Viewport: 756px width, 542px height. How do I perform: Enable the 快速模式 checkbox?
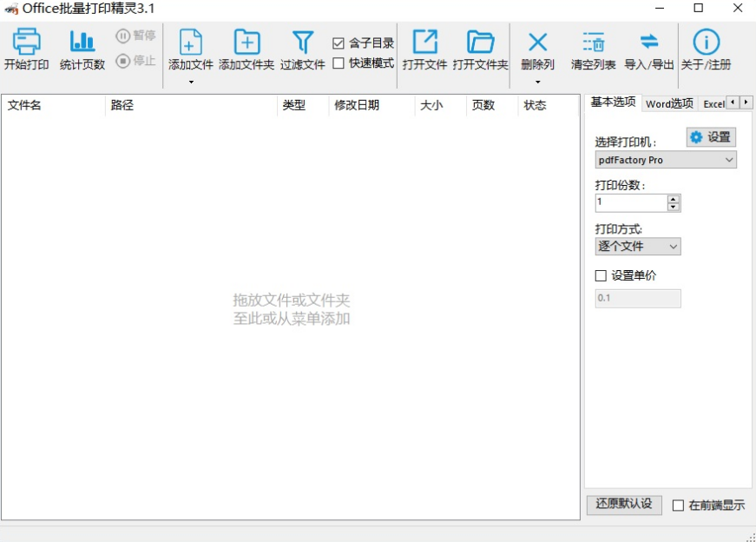[x=339, y=63]
